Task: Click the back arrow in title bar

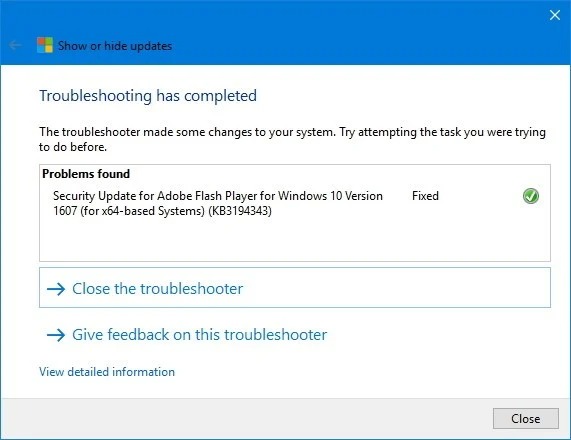Action: (x=15, y=45)
